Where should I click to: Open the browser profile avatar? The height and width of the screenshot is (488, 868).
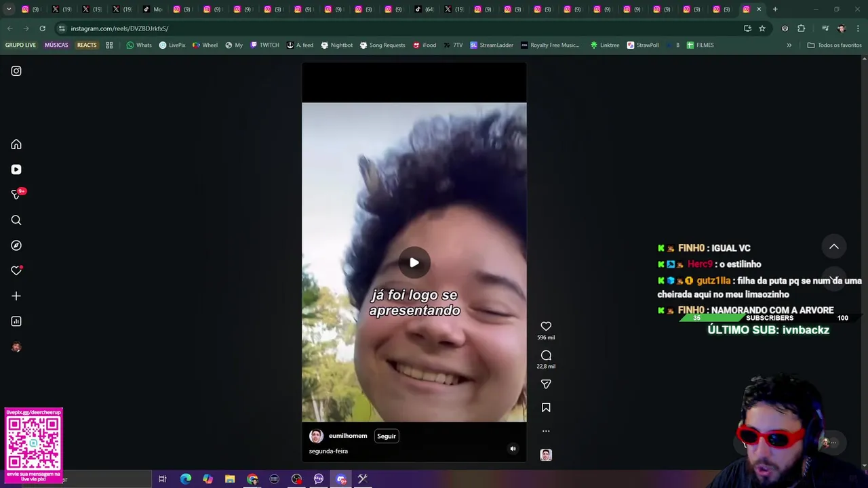[x=842, y=28]
